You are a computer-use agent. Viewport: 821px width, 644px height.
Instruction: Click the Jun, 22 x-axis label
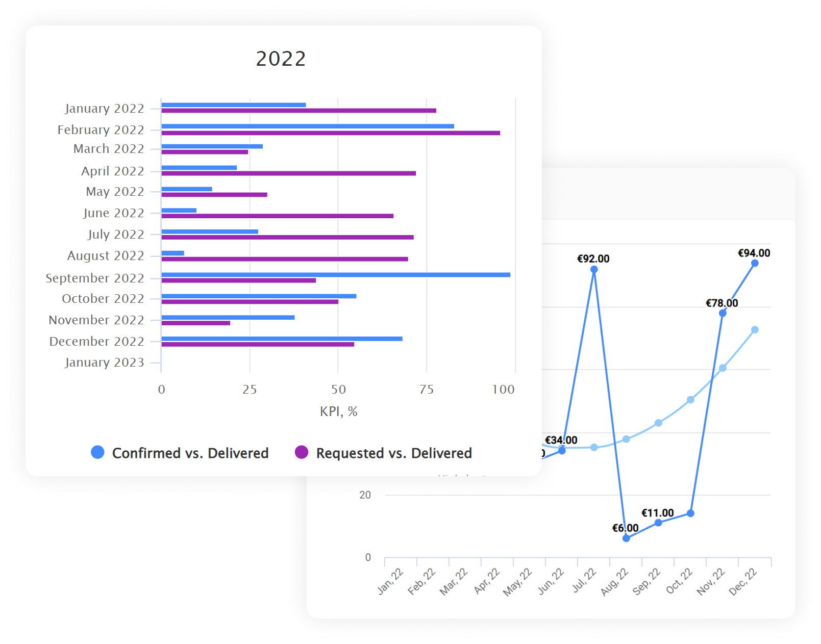[x=551, y=582]
